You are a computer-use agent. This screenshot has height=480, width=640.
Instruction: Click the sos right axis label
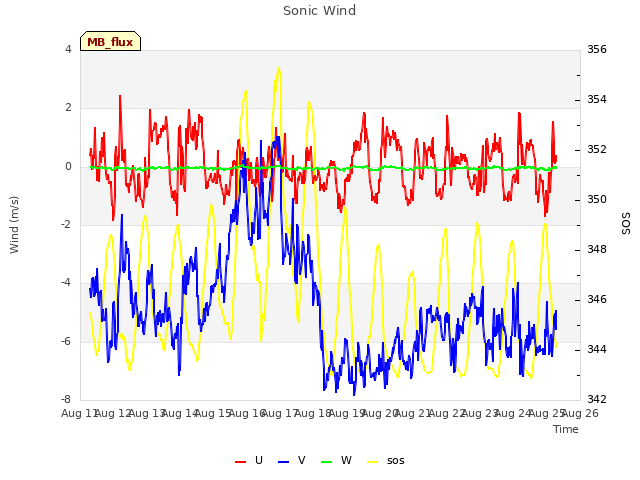click(626, 223)
